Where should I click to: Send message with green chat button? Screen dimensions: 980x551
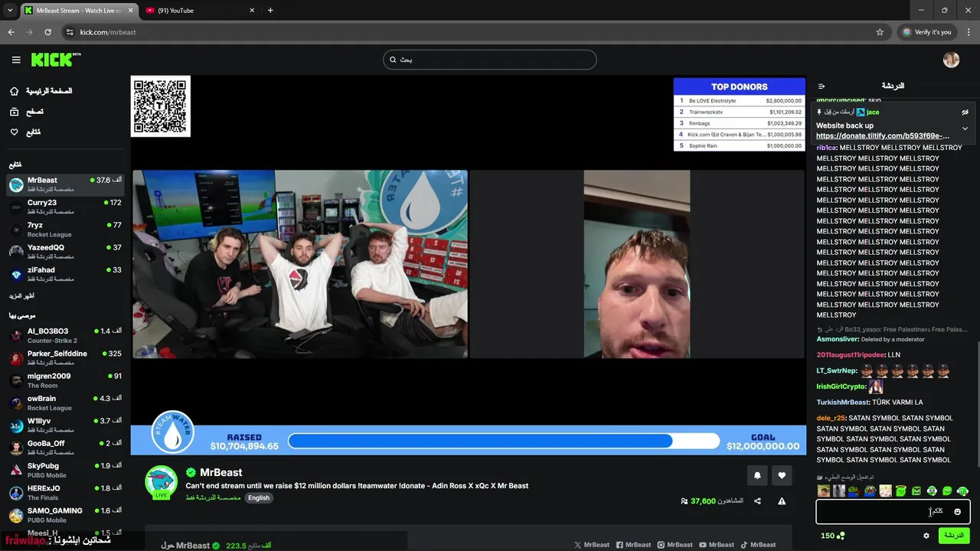coord(954,536)
